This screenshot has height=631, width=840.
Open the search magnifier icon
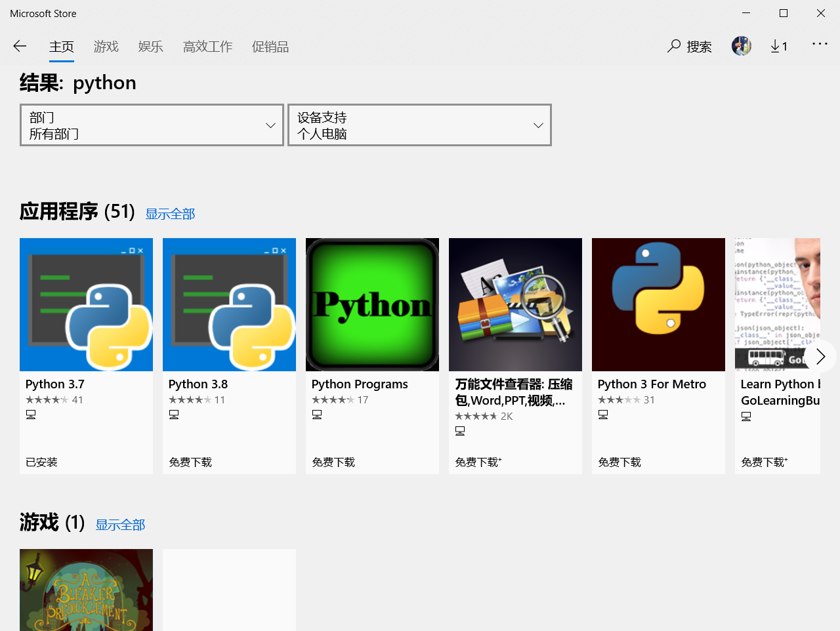pos(674,46)
